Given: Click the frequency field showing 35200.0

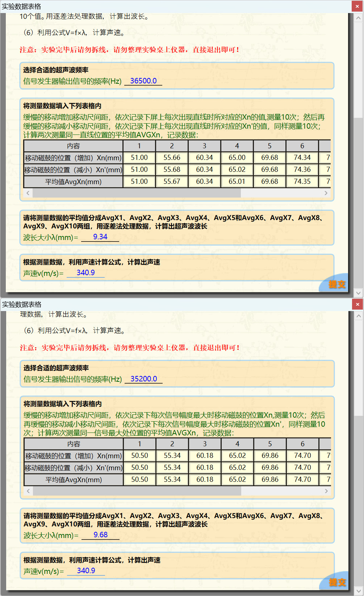Looking at the screenshot, I should pos(143,379).
